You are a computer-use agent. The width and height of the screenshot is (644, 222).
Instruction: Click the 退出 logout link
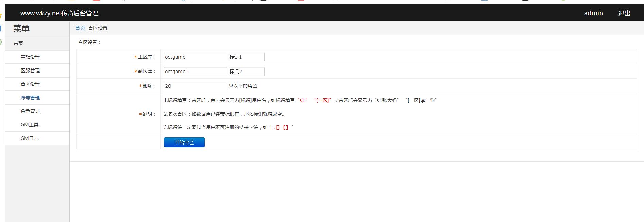624,13
